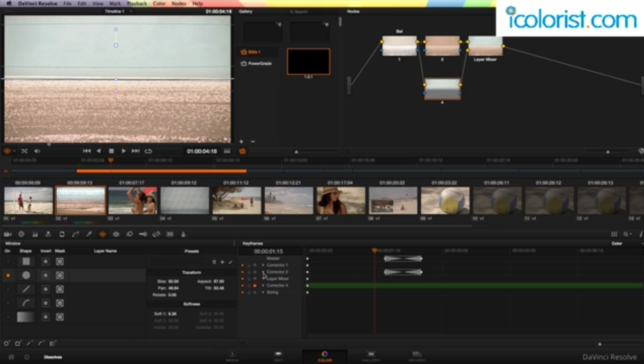Viewport: 644px width, 364px height.
Task: Switch to the Deliver page tab
Action: (417, 357)
